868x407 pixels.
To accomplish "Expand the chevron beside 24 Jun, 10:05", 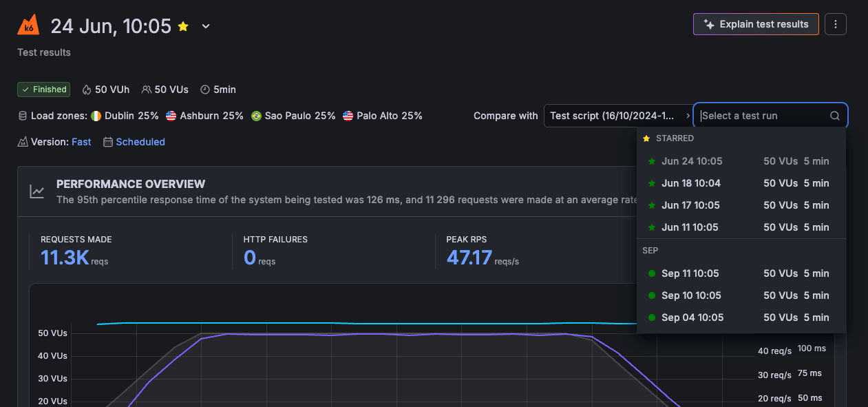I will [x=205, y=26].
